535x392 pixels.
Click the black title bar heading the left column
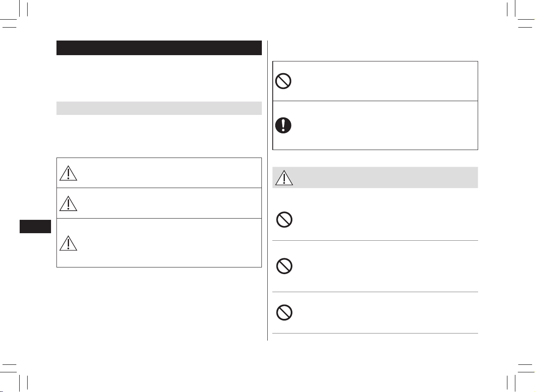[159, 48]
